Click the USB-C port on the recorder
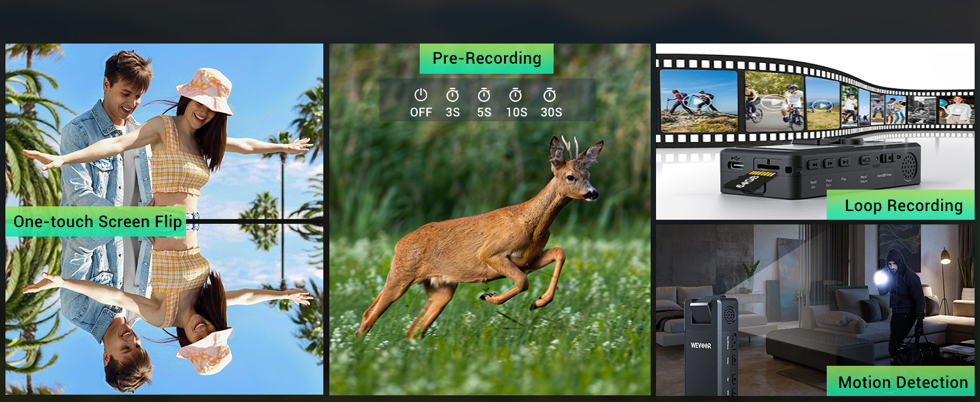The height and width of the screenshot is (402, 980). pos(736,165)
